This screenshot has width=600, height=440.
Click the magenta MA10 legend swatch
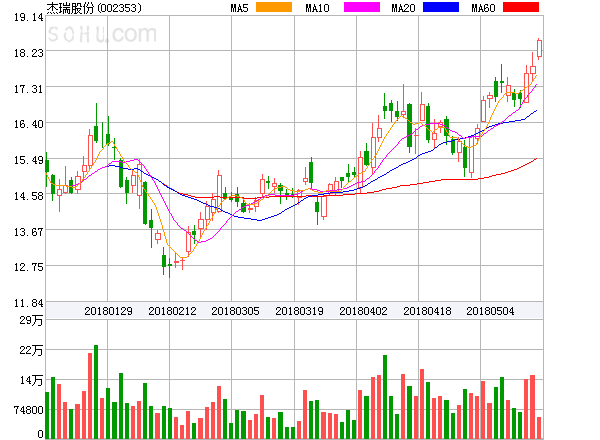362,7
